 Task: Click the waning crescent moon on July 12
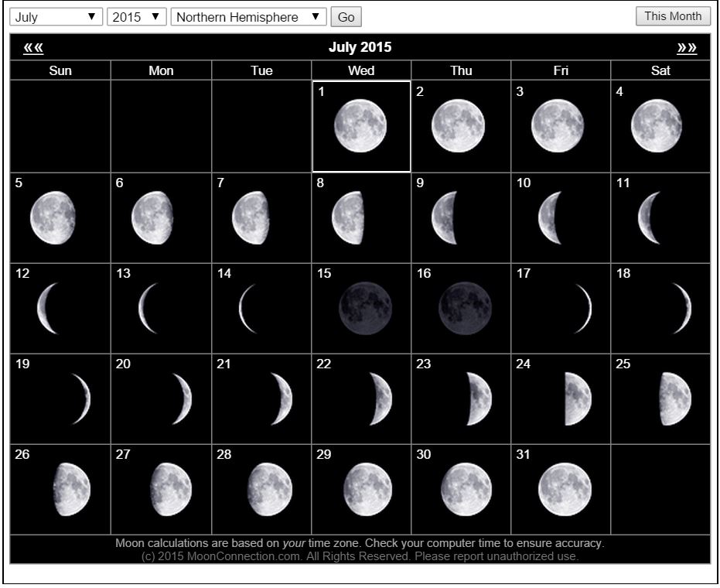[48, 308]
